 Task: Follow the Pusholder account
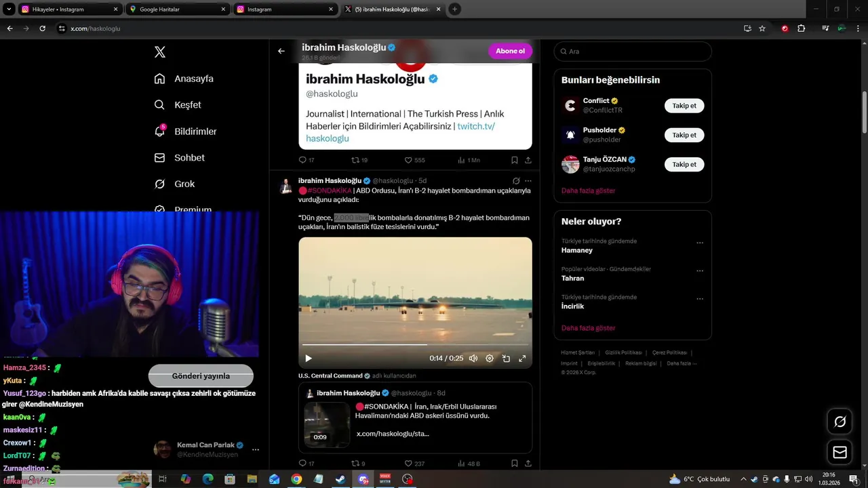[x=684, y=135]
